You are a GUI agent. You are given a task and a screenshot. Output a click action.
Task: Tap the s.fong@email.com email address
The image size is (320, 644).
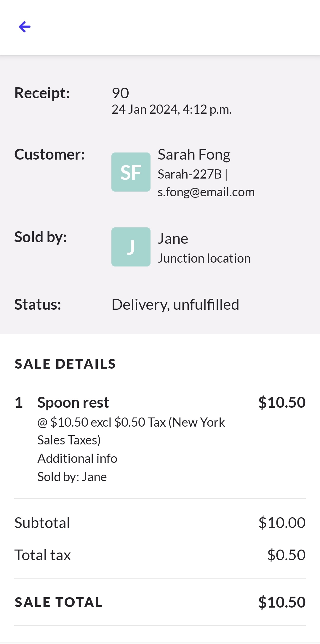point(206,192)
